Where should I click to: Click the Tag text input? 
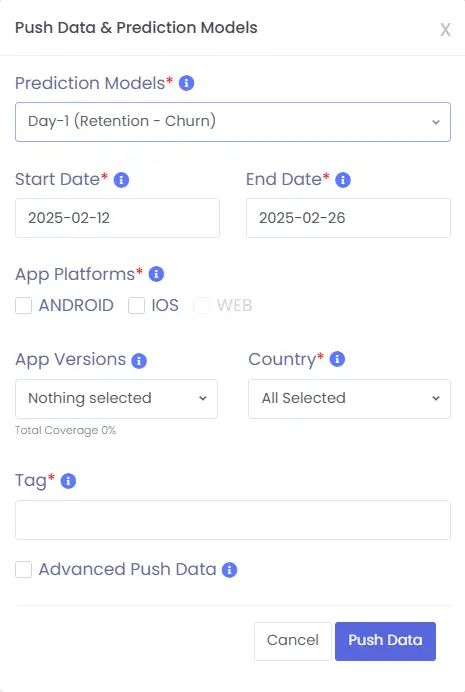coord(233,520)
